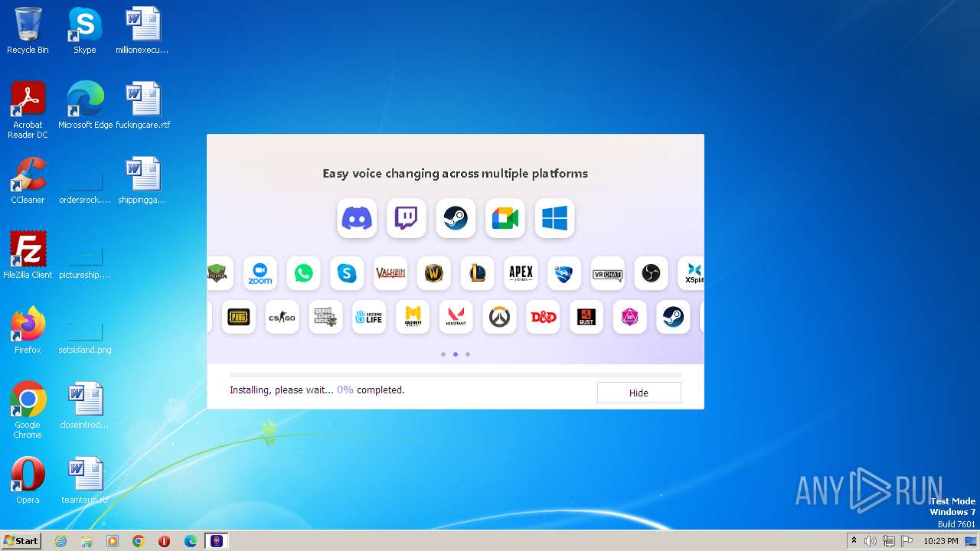Click the CS:GO game icon
Viewport: 980px width, 551px height.
pyautogui.click(x=282, y=317)
